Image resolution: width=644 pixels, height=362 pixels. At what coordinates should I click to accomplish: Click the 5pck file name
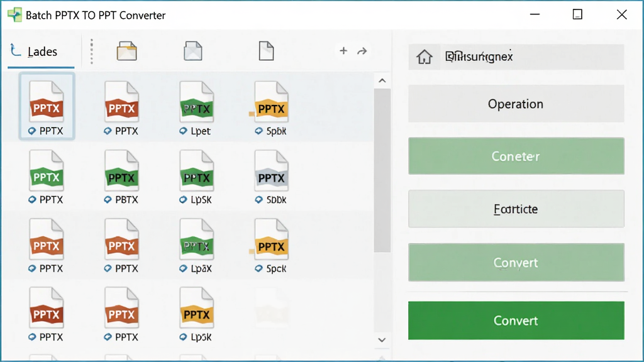277,269
